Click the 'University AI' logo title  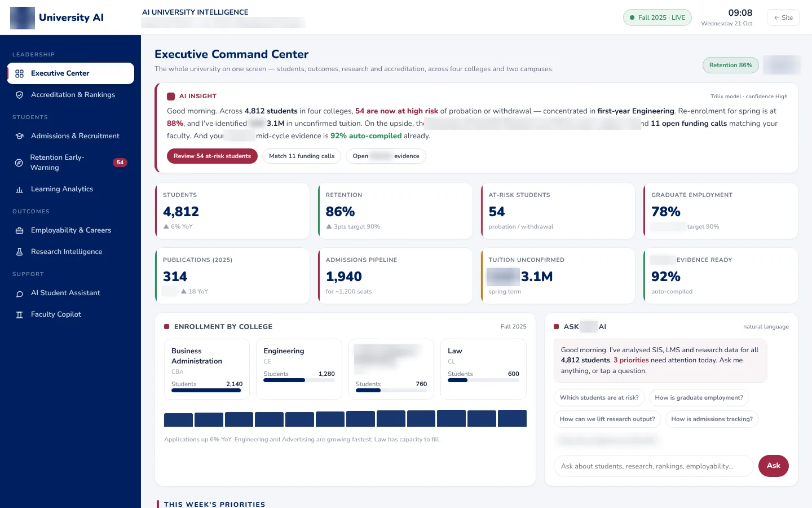tap(72, 17)
